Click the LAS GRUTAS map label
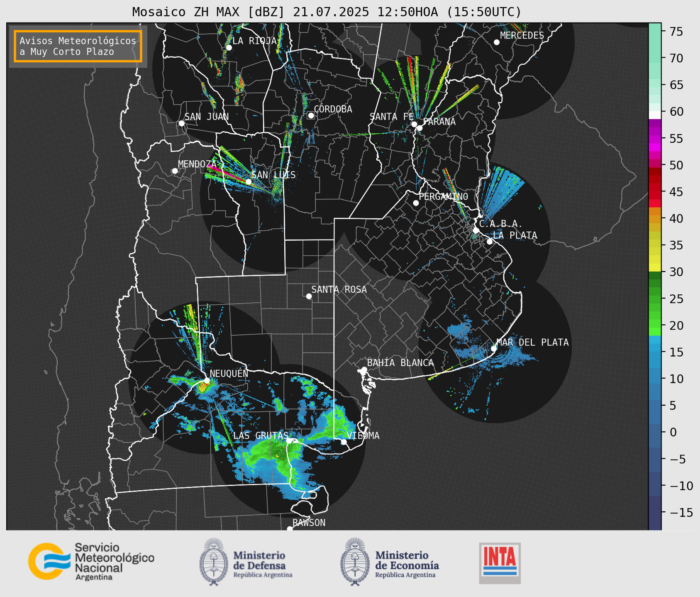Screen dimensions: 700x597 (261, 436)
